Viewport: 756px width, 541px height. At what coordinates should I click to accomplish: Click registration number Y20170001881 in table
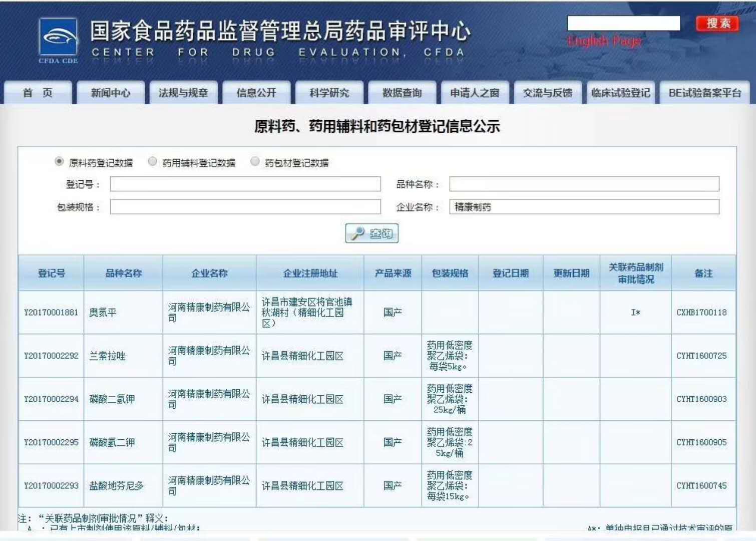click(x=51, y=313)
